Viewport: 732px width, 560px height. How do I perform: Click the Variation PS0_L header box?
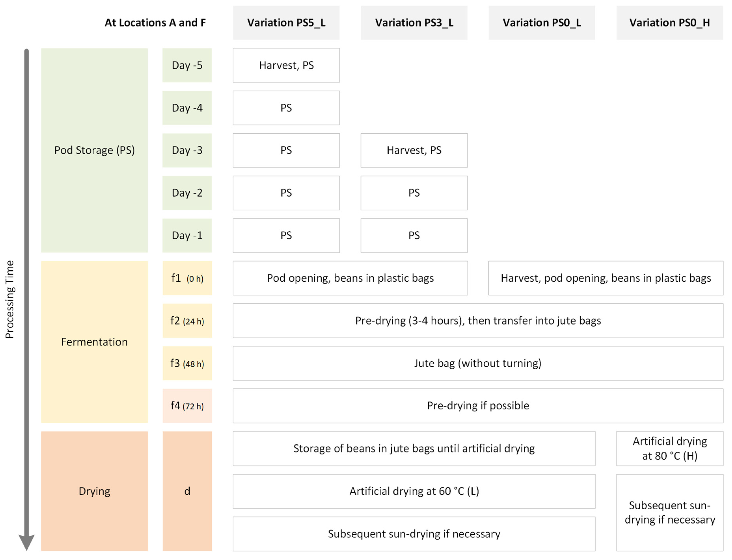click(542, 23)
